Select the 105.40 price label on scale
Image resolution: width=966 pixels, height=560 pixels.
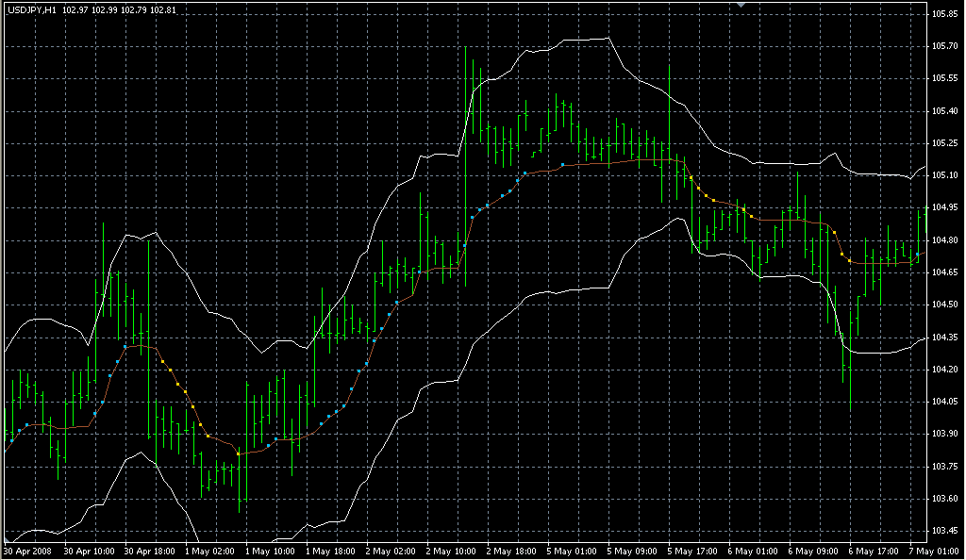coord(944,111)
